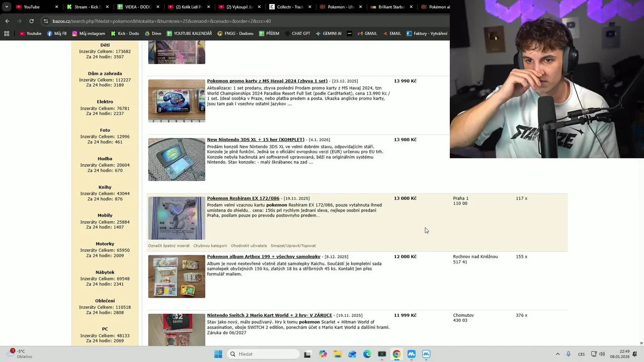644x362 pixels.
Task: Open Outlook from the taskbar
Action: (x=352, y=354)
